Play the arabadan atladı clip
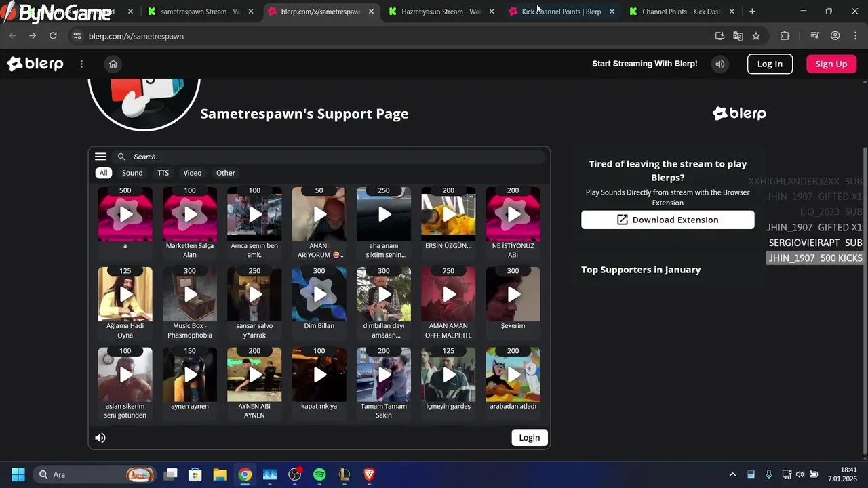868x488 pixels. coord(513,375)
